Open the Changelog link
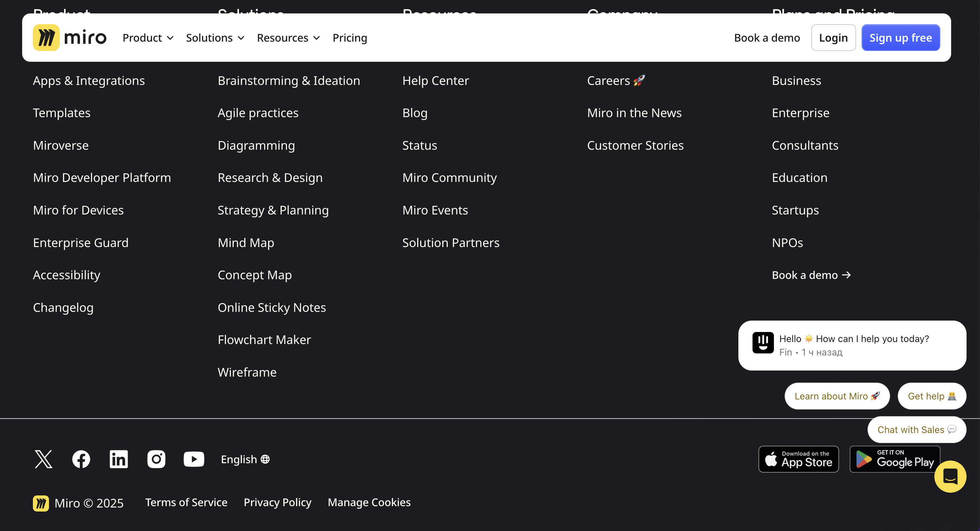This screenshot has width=980, height=531. click(x=63, y=307)
